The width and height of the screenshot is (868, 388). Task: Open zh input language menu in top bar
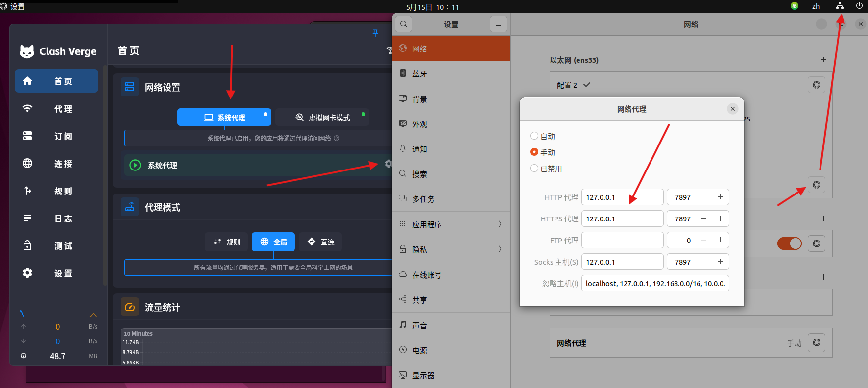[x=816, y=6]
